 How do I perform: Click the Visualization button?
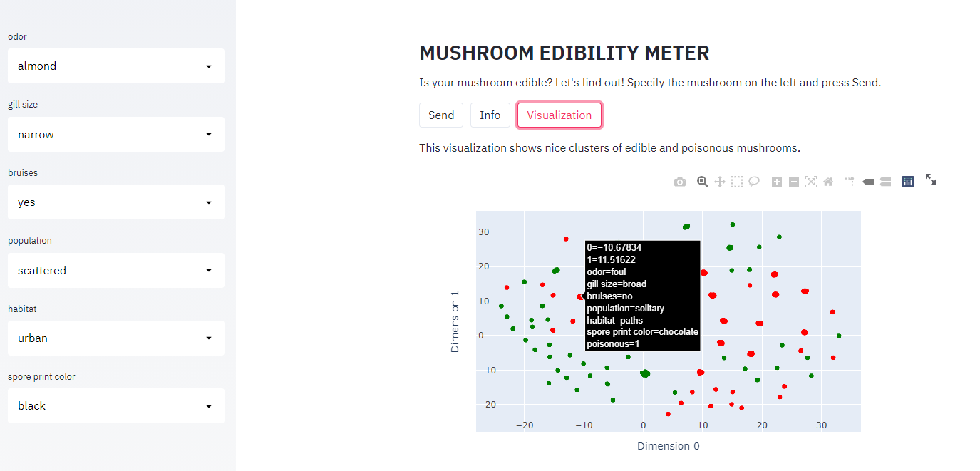(559, 115)
